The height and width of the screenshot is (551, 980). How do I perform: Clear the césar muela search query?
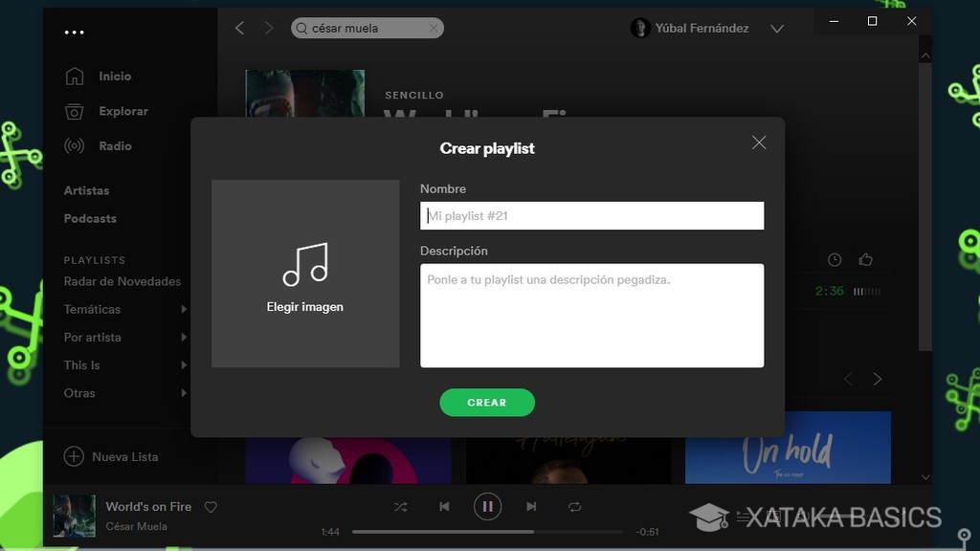(x=434, y=28)
